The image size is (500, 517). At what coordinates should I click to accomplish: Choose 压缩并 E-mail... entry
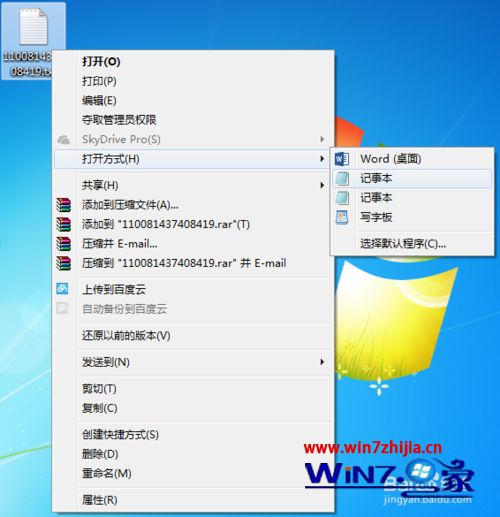pos(193,244)
